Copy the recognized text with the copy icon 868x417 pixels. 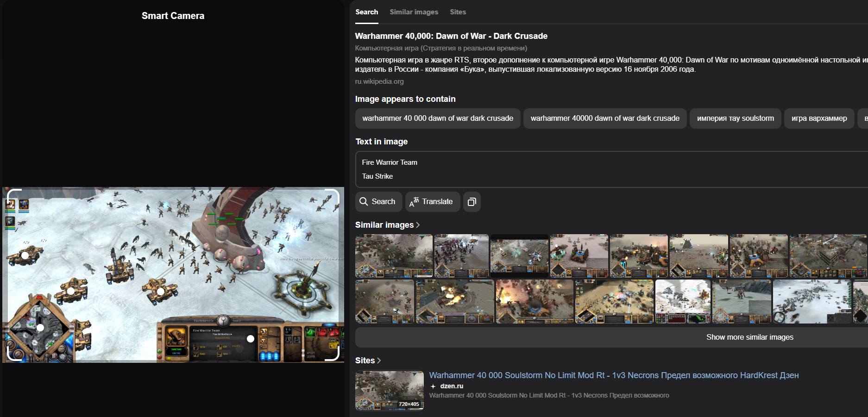pos(472,202)
